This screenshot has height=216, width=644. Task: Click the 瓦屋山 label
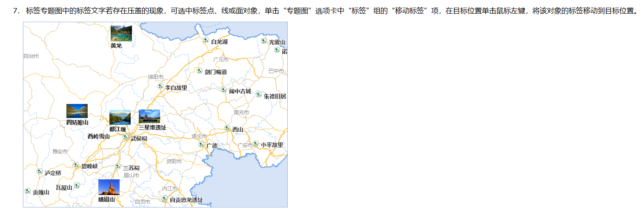click(x=64, y=187)
